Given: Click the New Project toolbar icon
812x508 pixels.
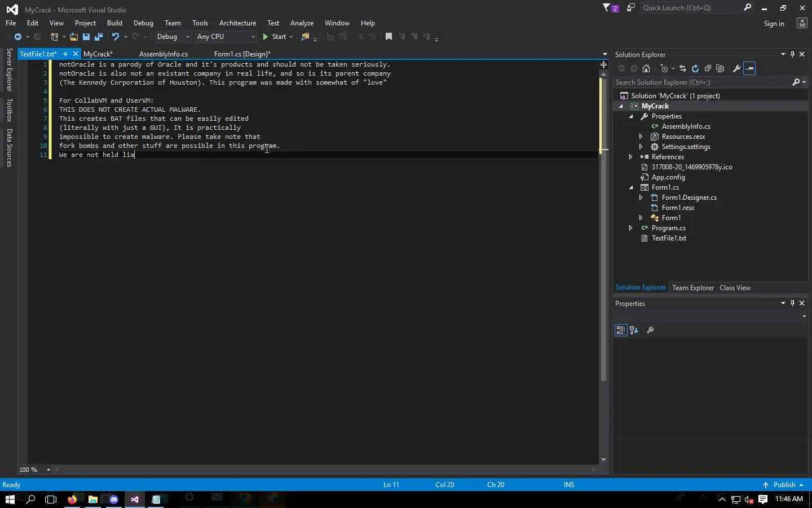Looking at the screenshot, I should pos(54,37).
